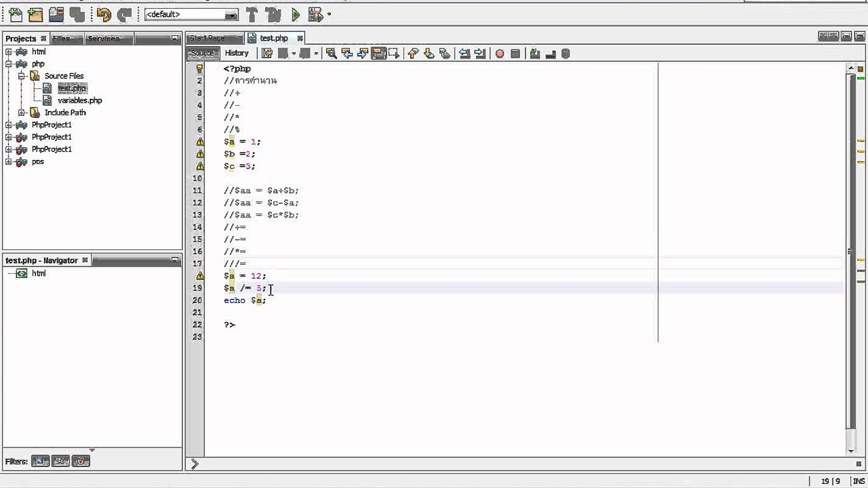Screen dimensions: 868x488
Task: Click the Find Selection magnifier icon
Action: [x=331, y=54]
